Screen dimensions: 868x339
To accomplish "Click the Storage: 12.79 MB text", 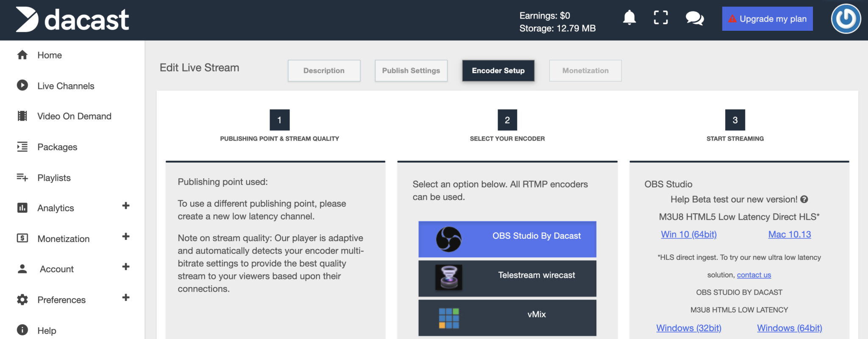I will (558, 28).
